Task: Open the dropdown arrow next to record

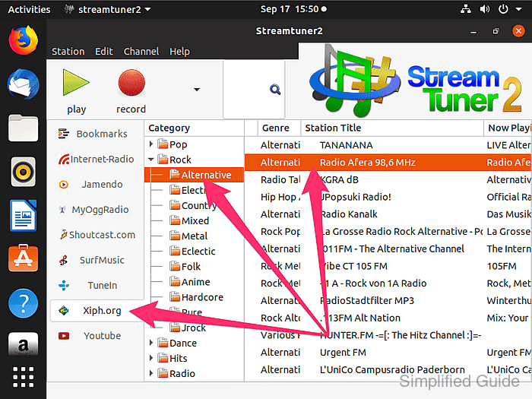Action: pos(196,90)
